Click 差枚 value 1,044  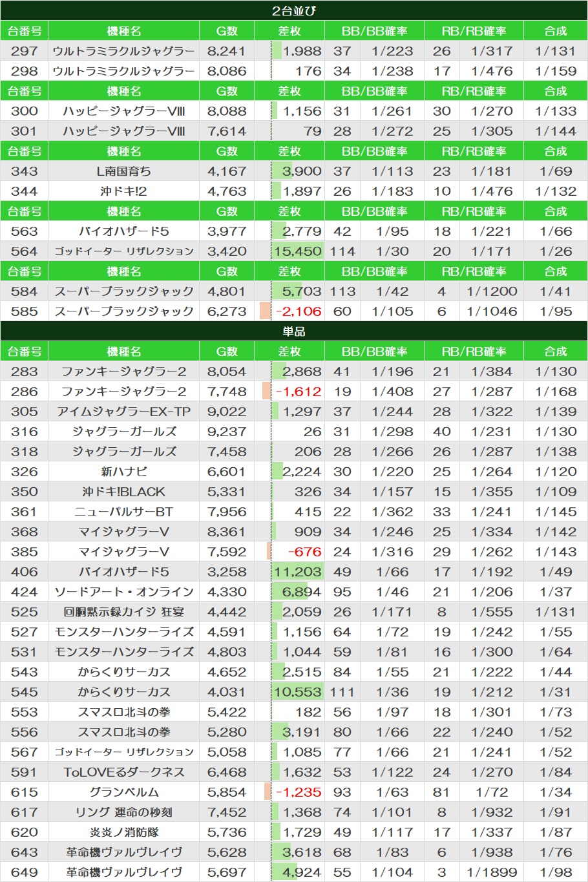302,652
